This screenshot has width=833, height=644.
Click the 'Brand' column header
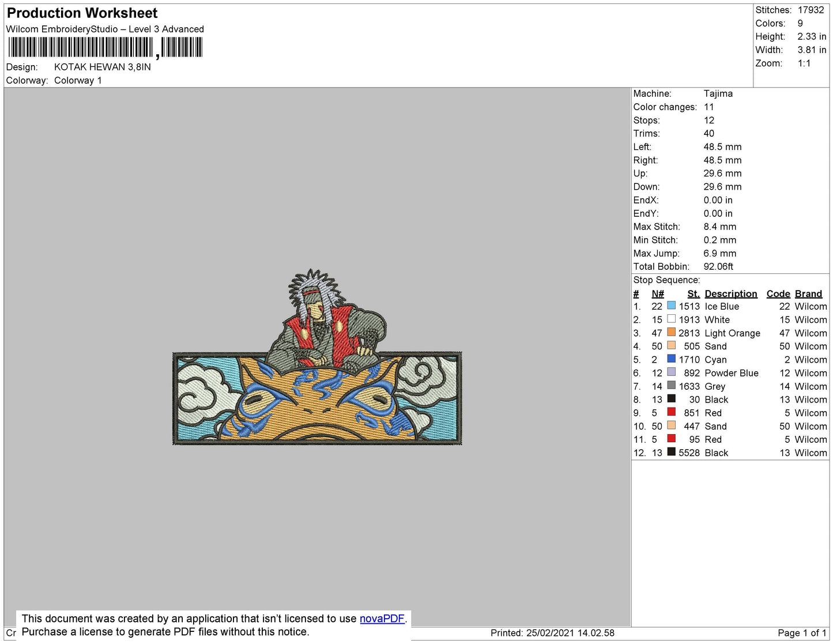tap(809, 293)
